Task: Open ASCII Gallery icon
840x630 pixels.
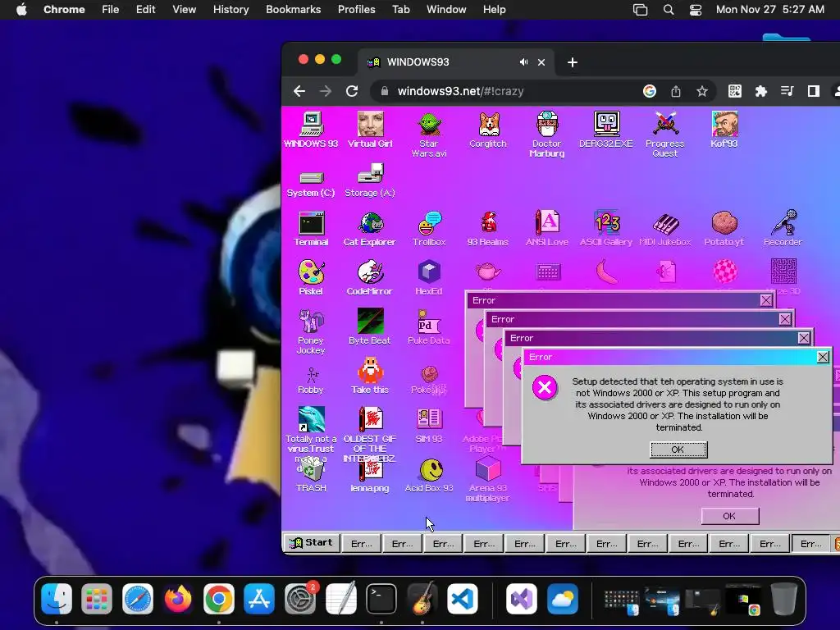Action: pos(606,228)
